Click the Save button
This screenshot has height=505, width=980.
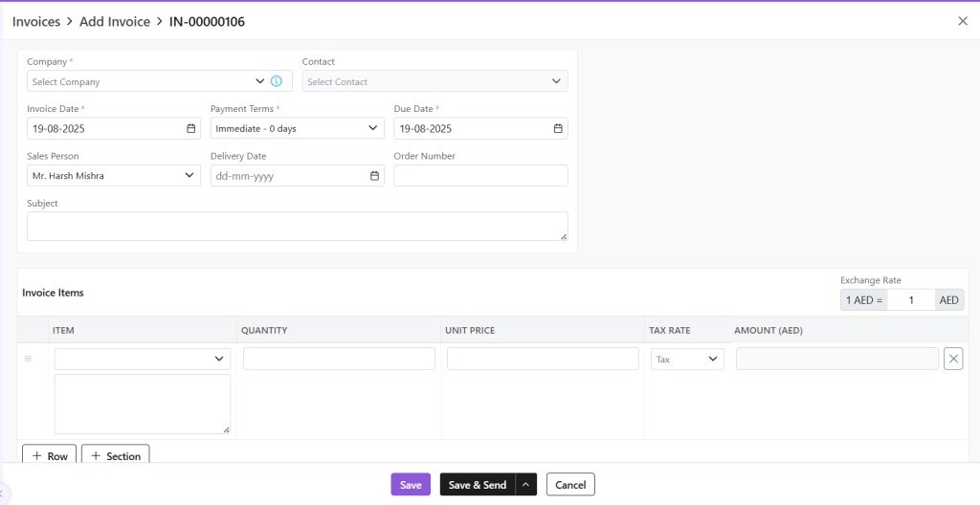tap(411, 485)
